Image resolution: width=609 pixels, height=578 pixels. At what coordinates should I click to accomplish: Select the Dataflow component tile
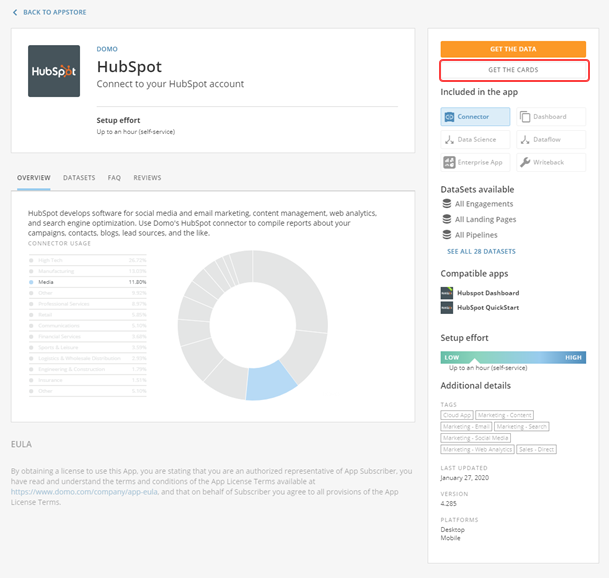[551, 139]
